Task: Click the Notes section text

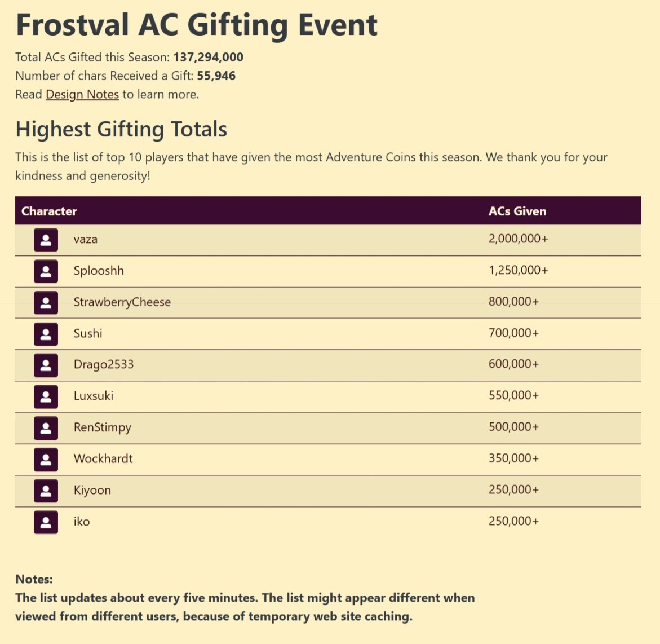Action: click(245, 598)
